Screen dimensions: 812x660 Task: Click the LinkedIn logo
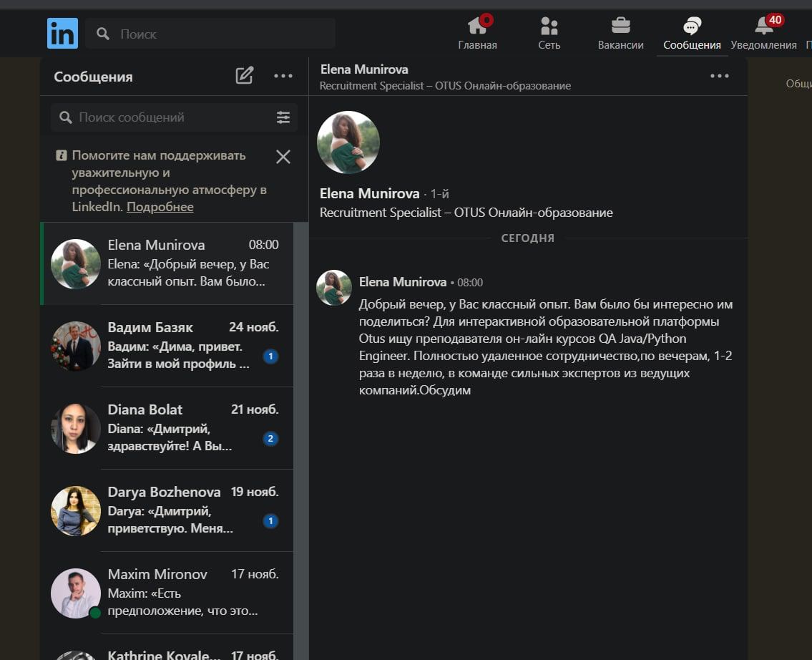[63, 33]
